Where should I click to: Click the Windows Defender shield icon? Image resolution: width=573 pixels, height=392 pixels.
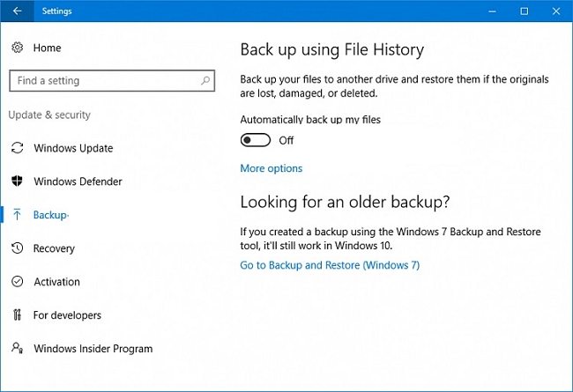point(17,181)
